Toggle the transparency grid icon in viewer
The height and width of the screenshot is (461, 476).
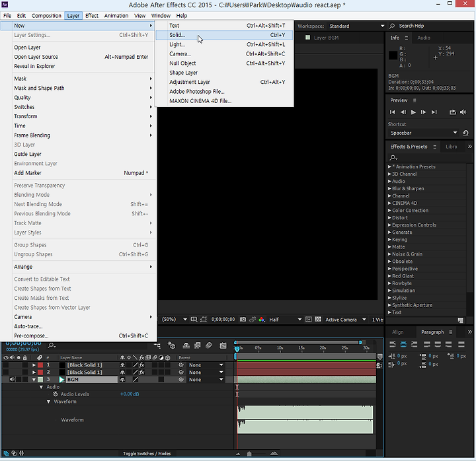pyautogui.click(x=318, y=320)
